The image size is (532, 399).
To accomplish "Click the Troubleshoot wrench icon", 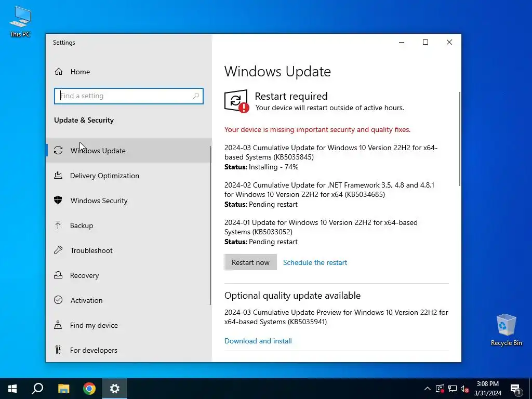I will [x=58, y=250].
